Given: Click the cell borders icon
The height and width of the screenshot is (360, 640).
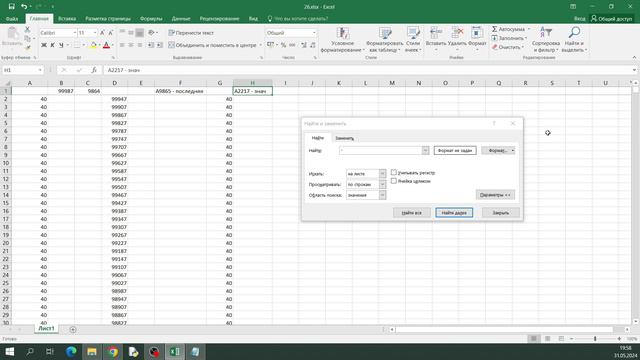Looking at the screenshot, I should (77, 45).
